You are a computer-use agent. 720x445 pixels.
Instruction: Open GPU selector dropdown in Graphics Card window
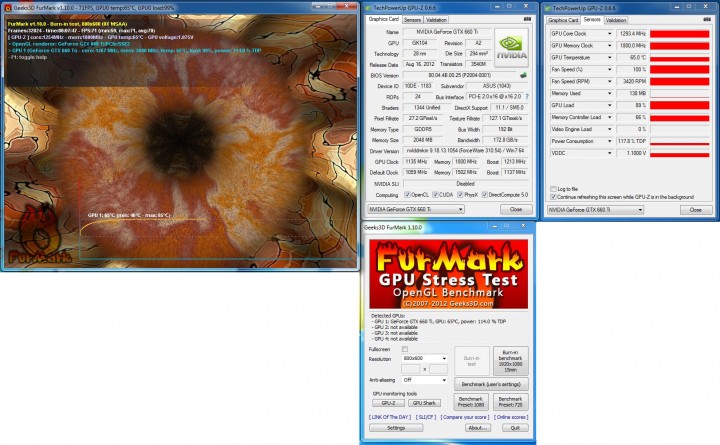[x=416, y=209]
